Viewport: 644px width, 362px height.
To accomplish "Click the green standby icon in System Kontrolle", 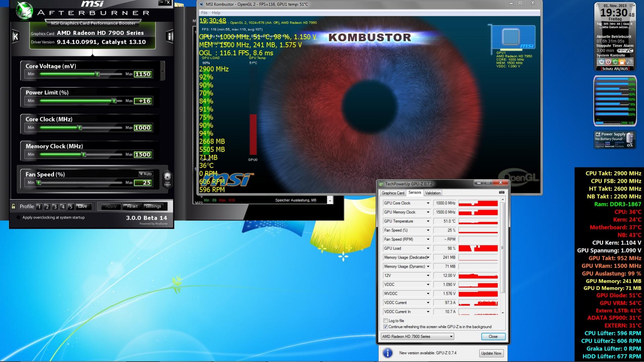I will point(615,62).
